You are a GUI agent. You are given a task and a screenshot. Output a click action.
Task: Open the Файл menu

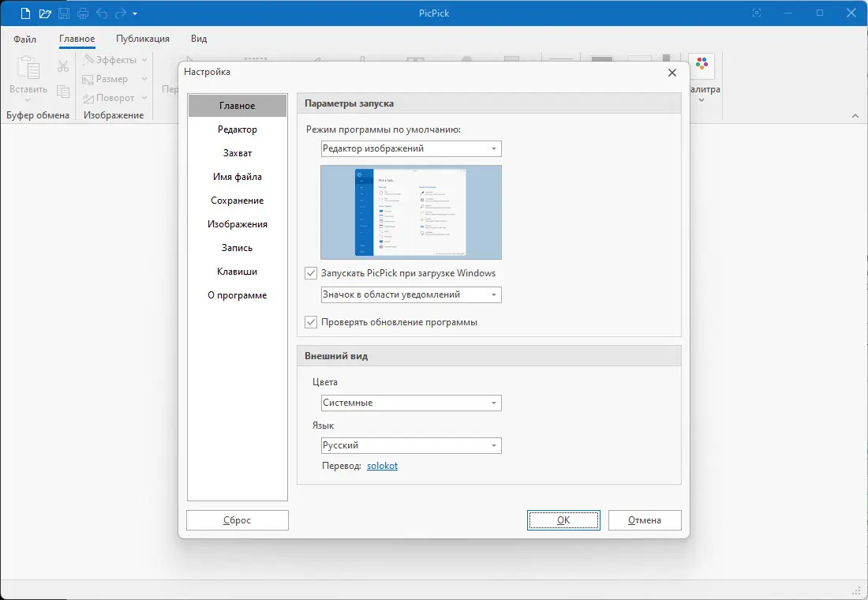25,39
